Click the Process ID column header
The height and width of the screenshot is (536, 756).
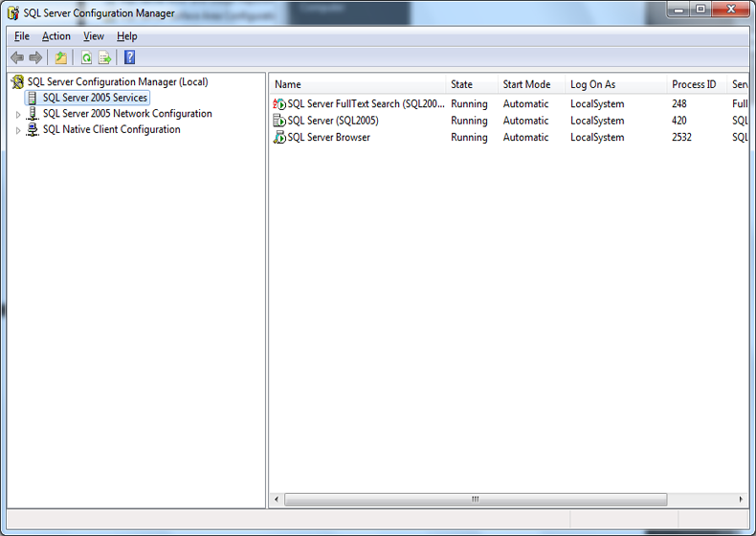tap(694, 84)
